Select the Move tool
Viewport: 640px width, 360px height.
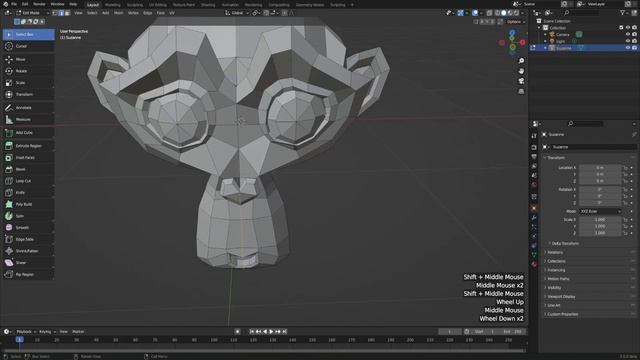pyautogui.click(x=28, y=59)
